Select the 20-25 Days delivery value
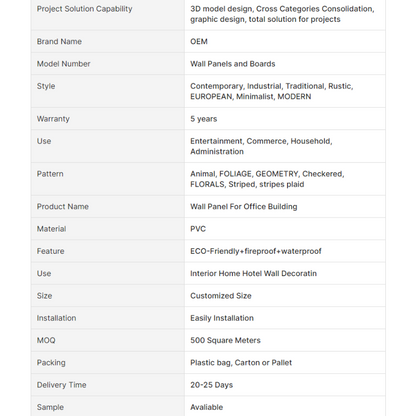The width and height of the screenshot is (416, 416). 212,385
